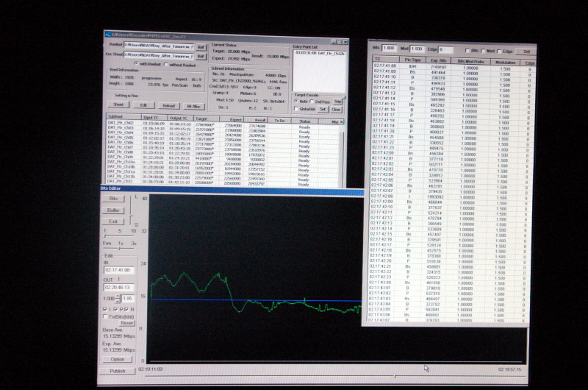Click the Ref button beside the Reelset path
This screenshot has width=588, height=390.
(200, 46)
